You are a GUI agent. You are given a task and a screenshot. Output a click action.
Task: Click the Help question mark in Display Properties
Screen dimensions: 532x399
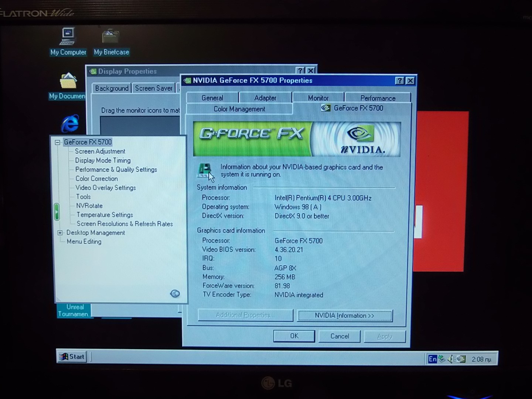point(300,70)
